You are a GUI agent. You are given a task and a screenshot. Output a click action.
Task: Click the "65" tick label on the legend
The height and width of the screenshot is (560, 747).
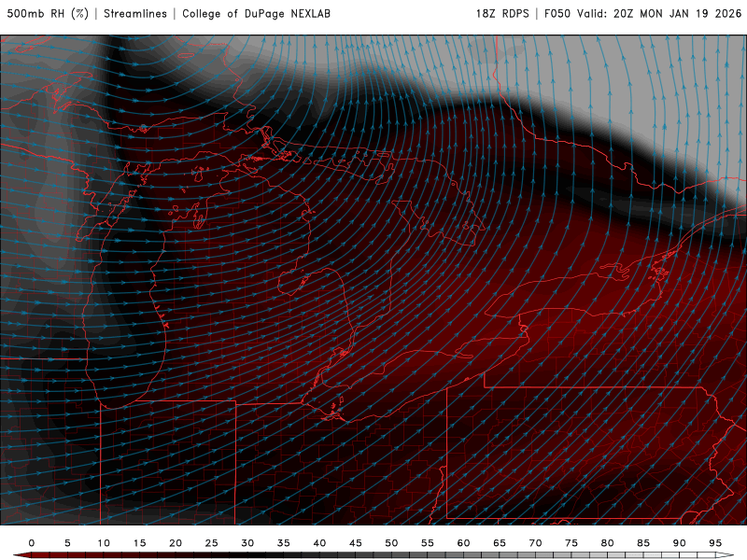tap(500, 543)
